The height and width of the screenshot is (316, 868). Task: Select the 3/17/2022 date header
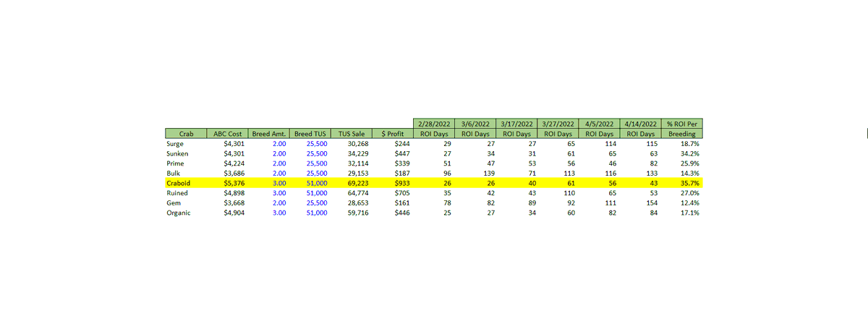tap(518, 124)
